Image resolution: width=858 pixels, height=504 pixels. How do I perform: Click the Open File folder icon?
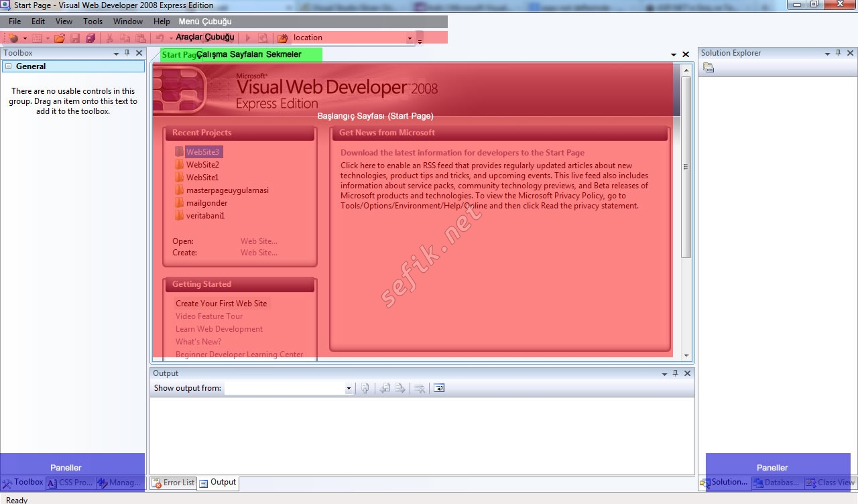click(60, 38)
